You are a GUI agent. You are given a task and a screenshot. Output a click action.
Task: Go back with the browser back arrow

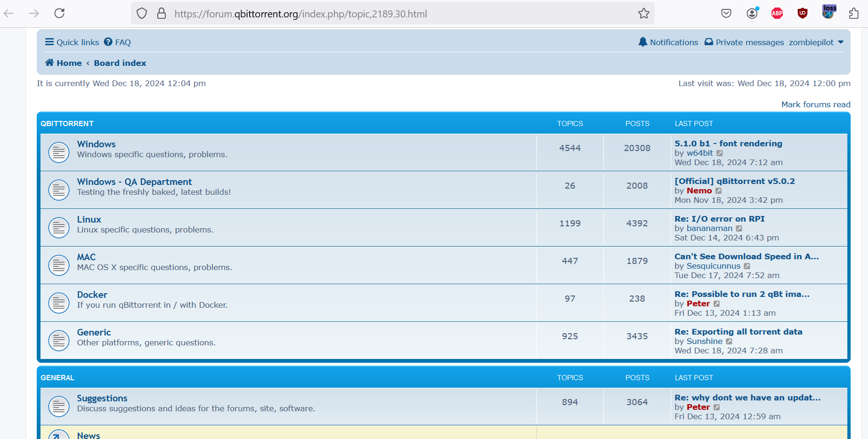tap(8, 13)
